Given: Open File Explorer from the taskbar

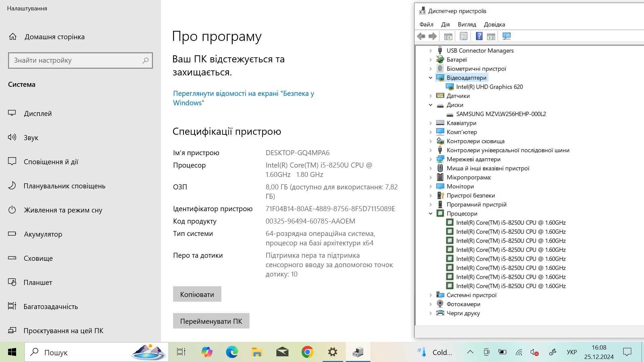Looking at the screenshot, I should pos(257,352).
